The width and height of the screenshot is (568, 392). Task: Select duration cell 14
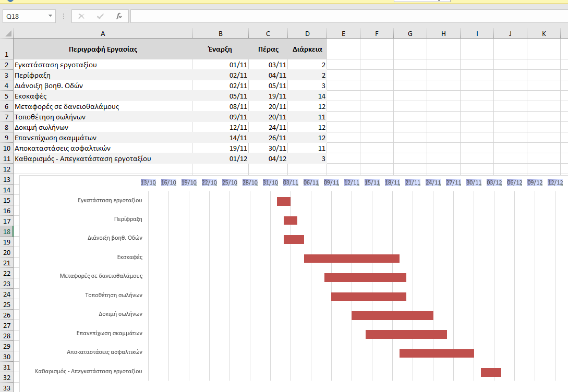click(307, 96)
